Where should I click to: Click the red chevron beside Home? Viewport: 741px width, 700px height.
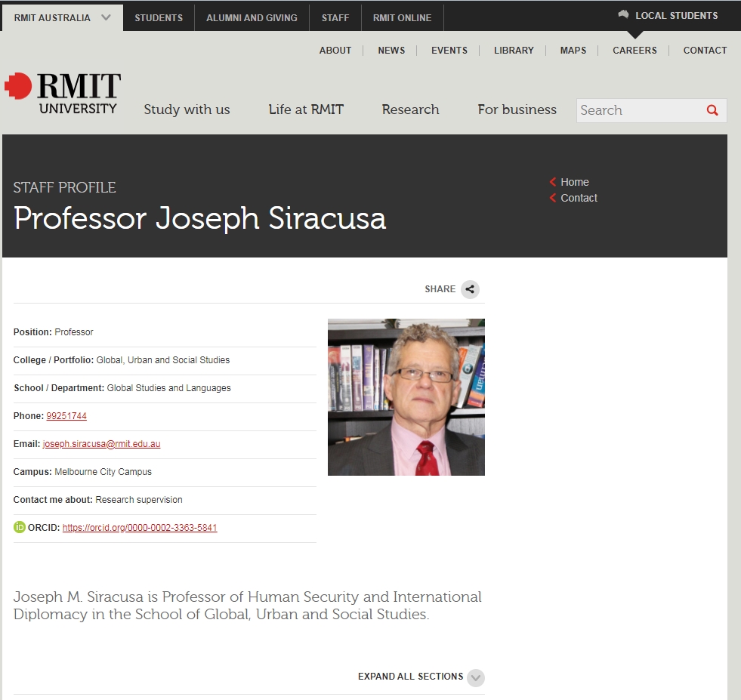tap(552, 182)
